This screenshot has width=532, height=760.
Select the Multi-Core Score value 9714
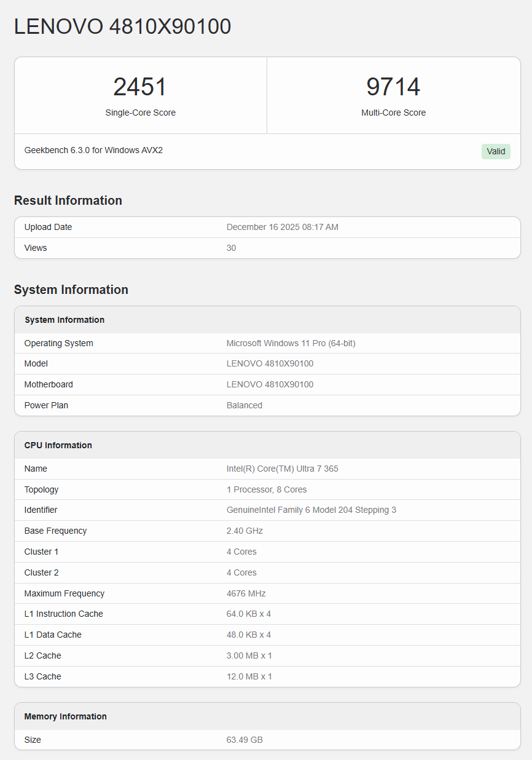tap(394, 86)
